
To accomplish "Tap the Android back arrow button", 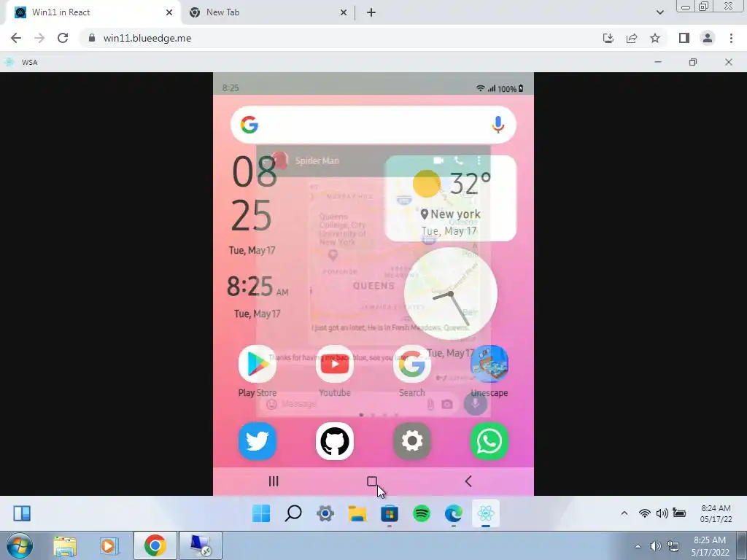I will pos(468,481).
